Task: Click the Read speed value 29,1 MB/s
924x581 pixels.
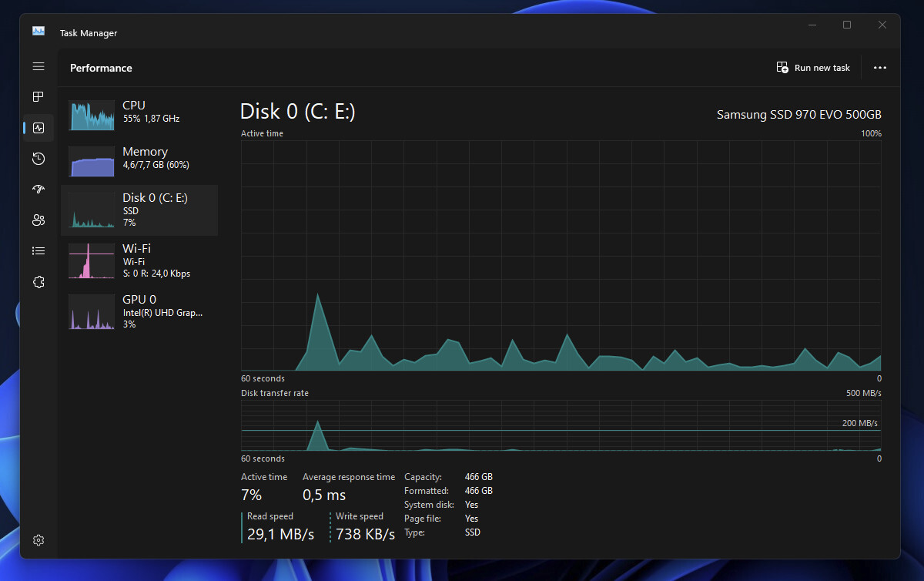Action: (x=280, y=534)
